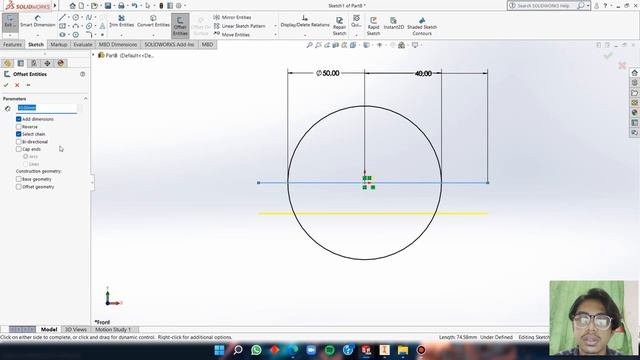Select the Arcs radio button
Screen dimensions: 640x360
(x=26, y=156)
